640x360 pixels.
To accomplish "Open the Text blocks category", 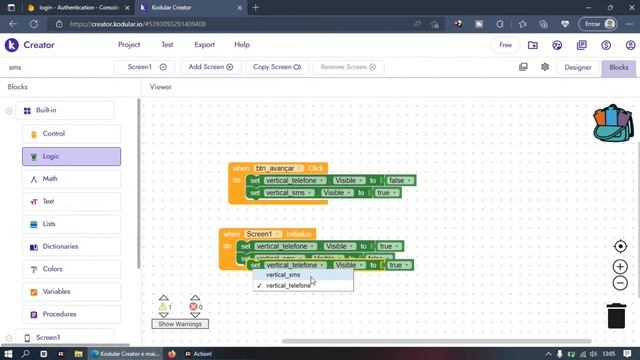I will (71, 202).
